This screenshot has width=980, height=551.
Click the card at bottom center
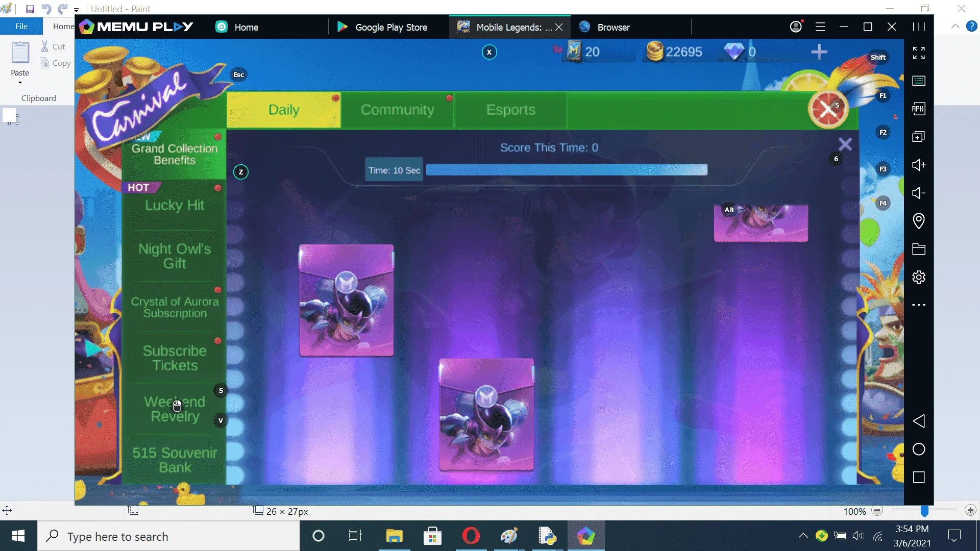[x=486, y=414]
